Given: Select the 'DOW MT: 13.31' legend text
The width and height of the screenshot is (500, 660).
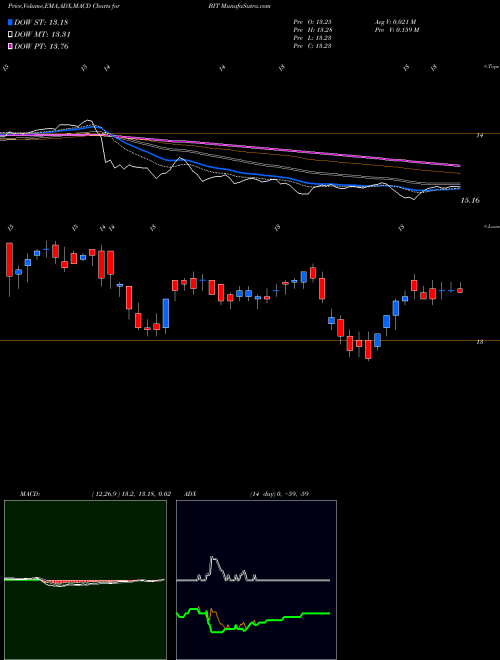Looking at the screenshot, I should tap(42, 35).
